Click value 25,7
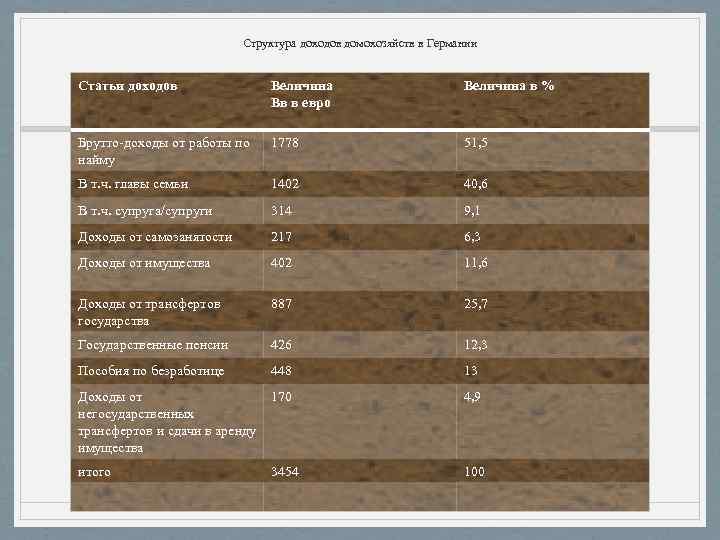The image size is (720, 540). tap(476, 304)
